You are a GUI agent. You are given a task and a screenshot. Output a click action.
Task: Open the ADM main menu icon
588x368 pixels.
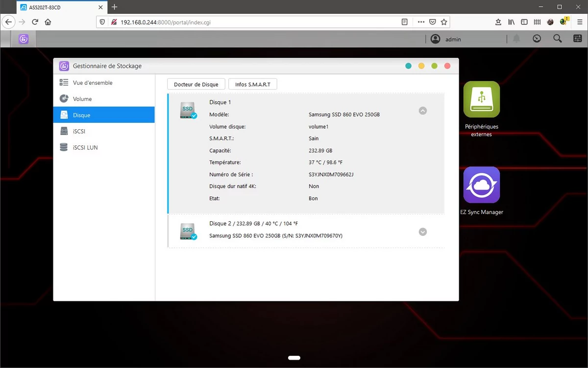pyautogui.click(x=24, y=39)
